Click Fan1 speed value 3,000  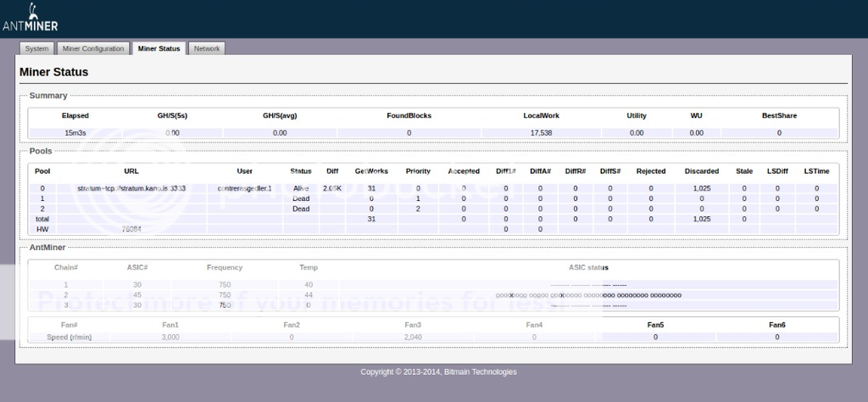click(170, 337)
